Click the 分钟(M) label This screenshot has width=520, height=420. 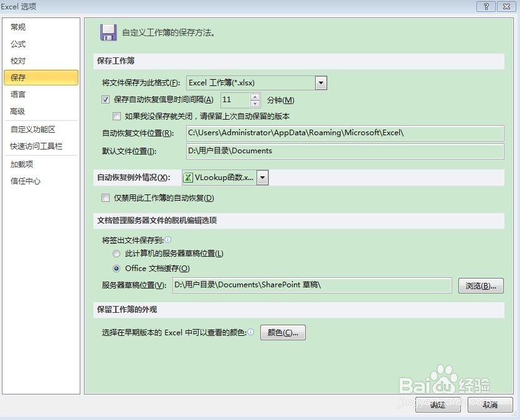click(x=281, y=100)
